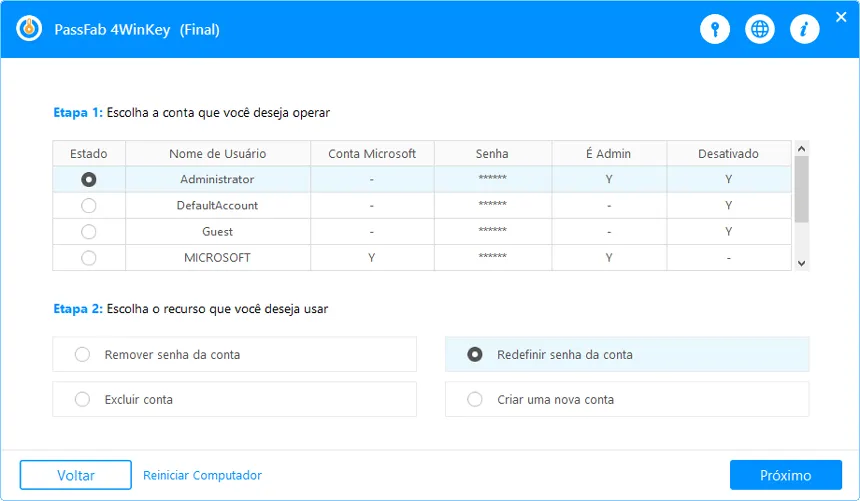This screenshot has height=501, width=860.
Task: Open the language globe icon
Action: click(761, 30)
